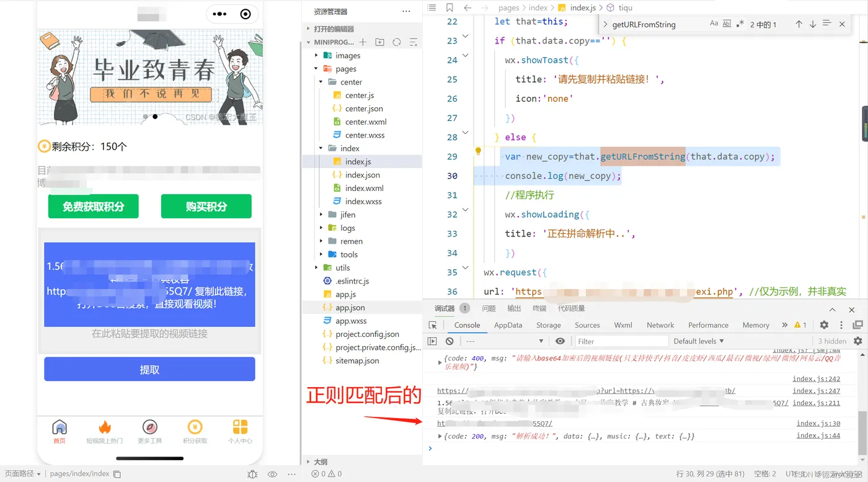868x482 pixels.
Task: Tap the blue 提取 button
Action: [149, 369]
